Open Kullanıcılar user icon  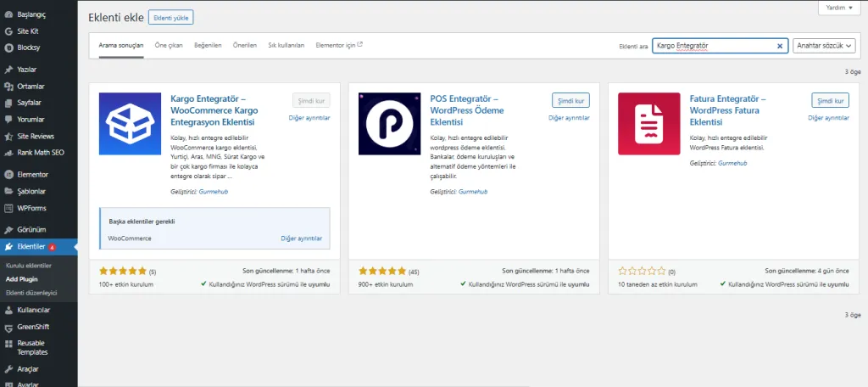pyautogui.click(x=8, y=310)
